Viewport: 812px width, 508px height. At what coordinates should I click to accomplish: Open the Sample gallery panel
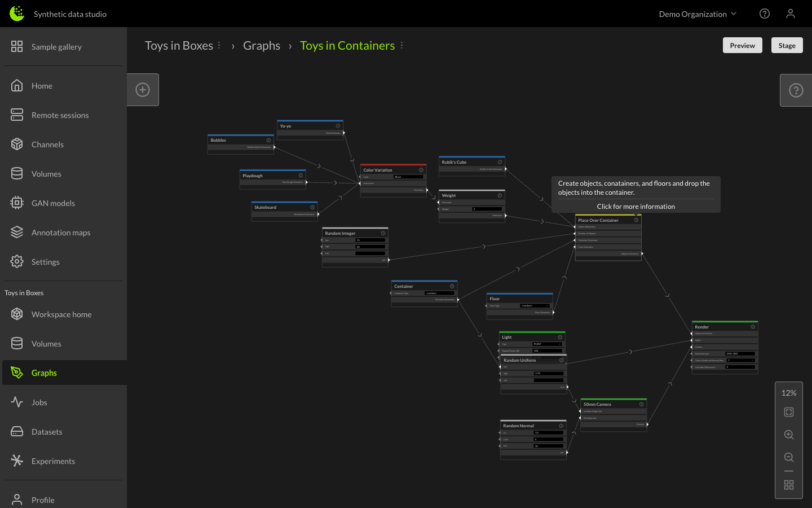click(57, 46)
